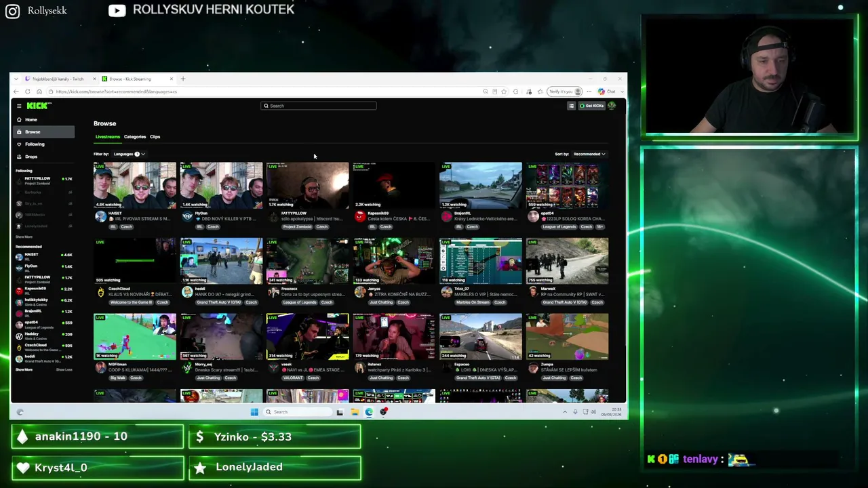Image resolution: width=868 pixels, height=488 pixels.
Task: Open the FlyGun stream thumbnail
Action: click(x=221, y=185)
